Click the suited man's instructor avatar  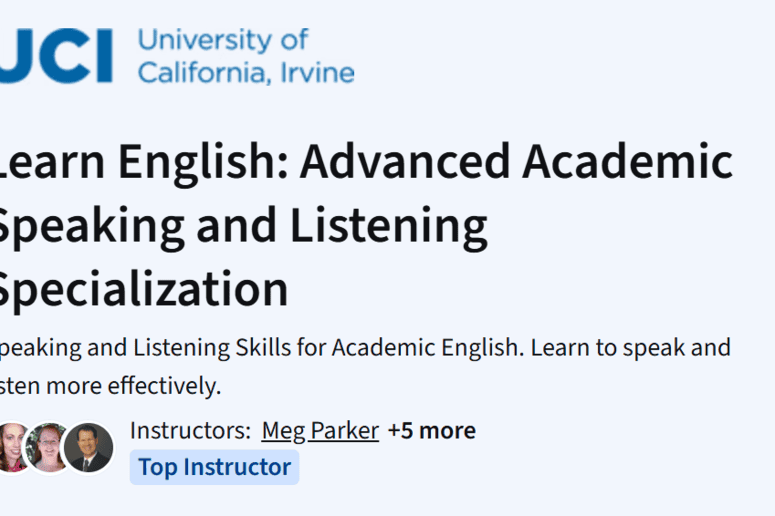pyautogui.click(x=88, y=447)
